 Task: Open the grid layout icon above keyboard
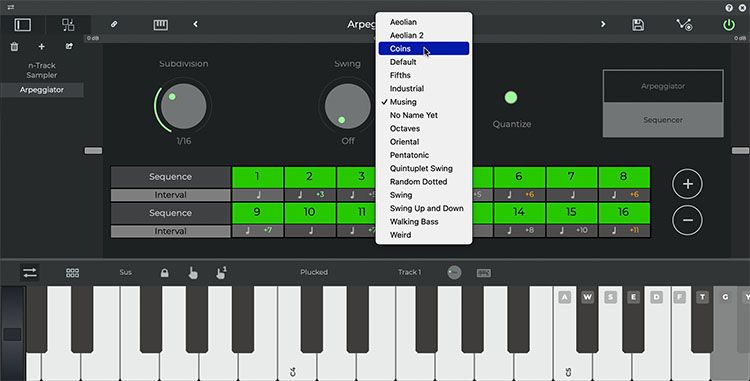tap(72, 272)
